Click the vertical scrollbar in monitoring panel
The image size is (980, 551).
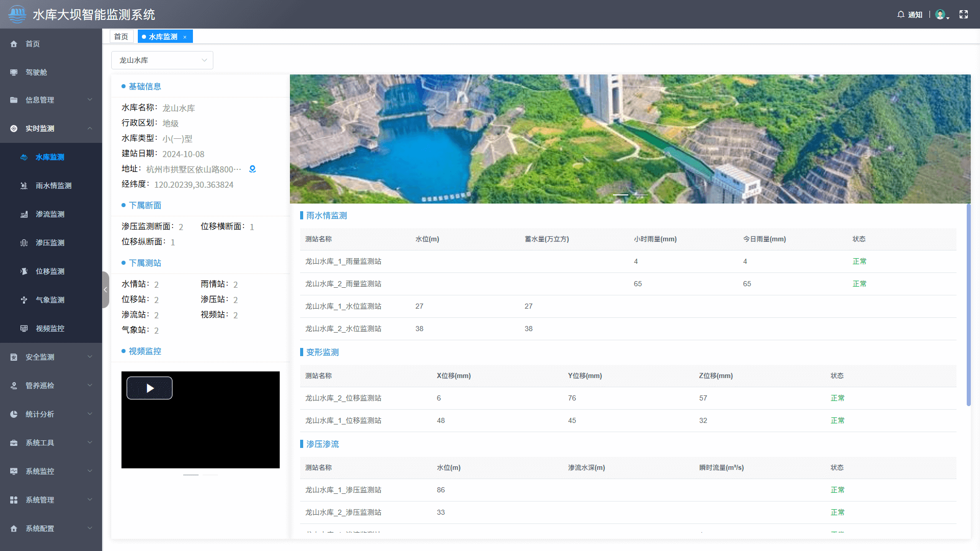point(968,305)
